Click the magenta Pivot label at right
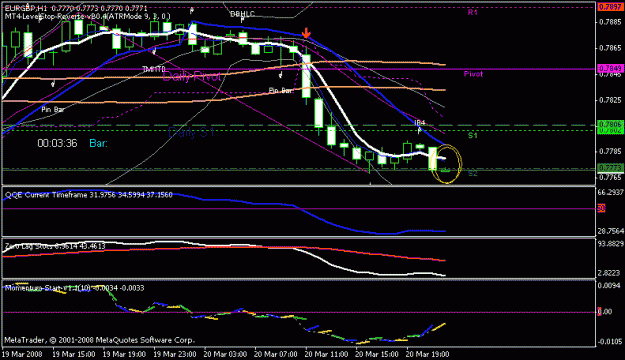Viewport: 625px width, 360px height. [473, 74]
